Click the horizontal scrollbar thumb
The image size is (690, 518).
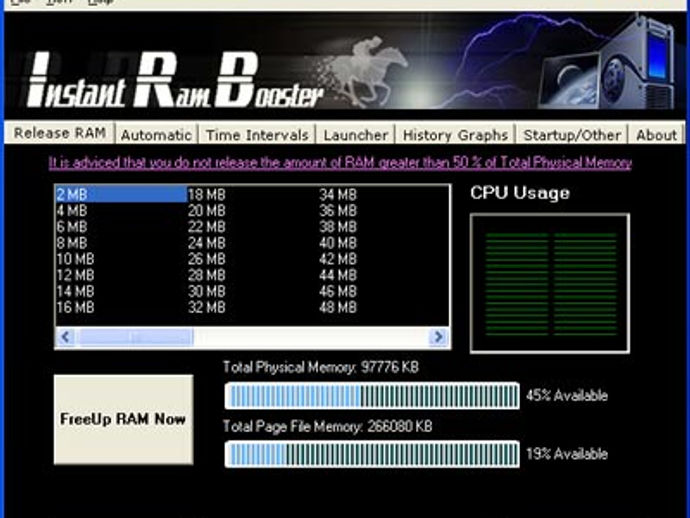(134, 337)
